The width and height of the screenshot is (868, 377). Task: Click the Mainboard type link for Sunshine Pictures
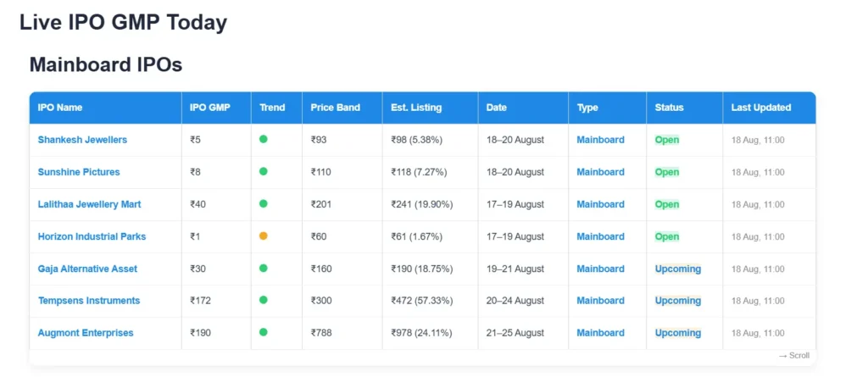(x=601, y=172)
